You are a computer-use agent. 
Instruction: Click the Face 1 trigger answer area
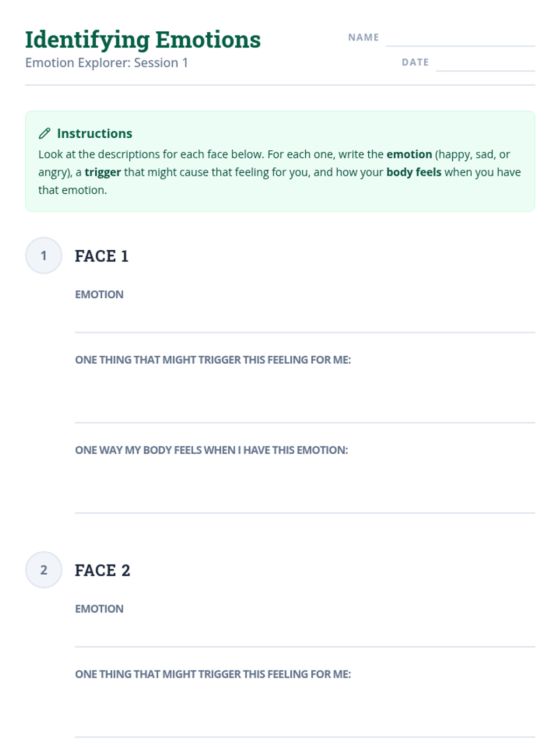[x=305, y=397]
